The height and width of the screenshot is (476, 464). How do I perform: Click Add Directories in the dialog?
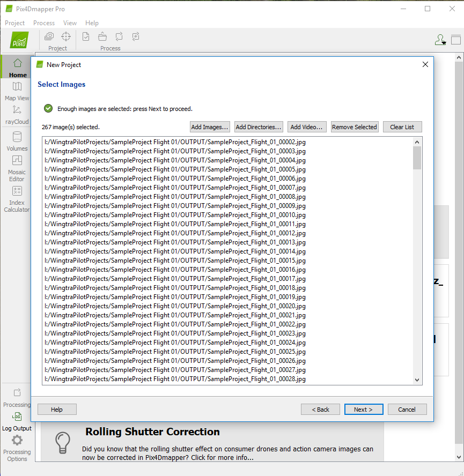pyautogui.click(x=258, y=127)
